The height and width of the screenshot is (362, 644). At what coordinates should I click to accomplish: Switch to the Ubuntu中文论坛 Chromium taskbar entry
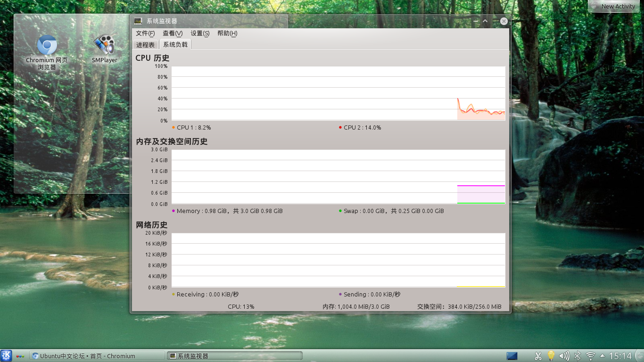click(x=97, y=356)
